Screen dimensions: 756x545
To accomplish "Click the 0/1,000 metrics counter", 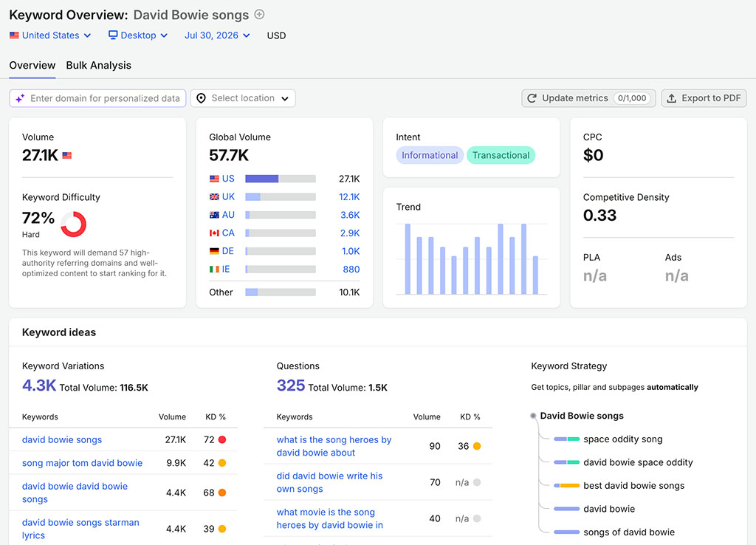I will [x=632, y=98].
